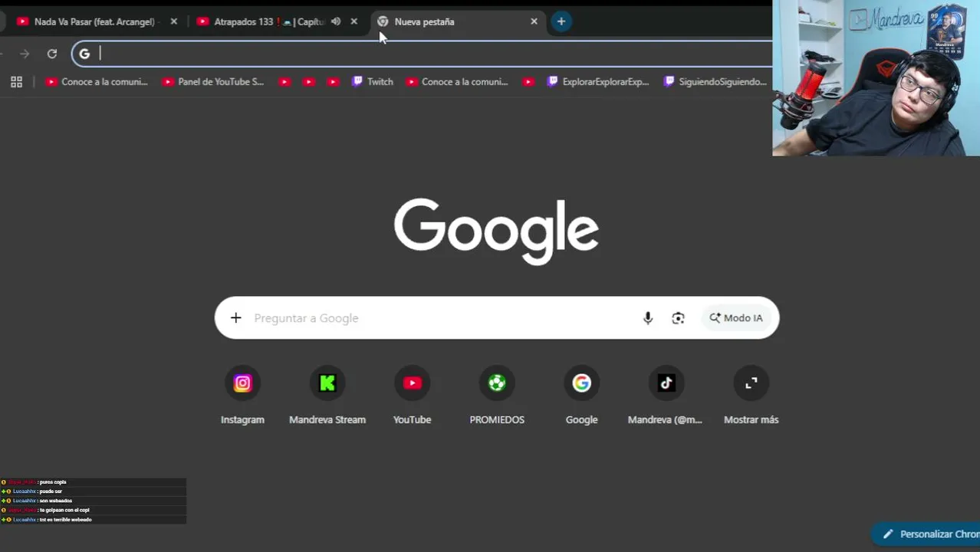Open the PROMIEDOS shortcut

pyautogui.click(x=497, y=396)
